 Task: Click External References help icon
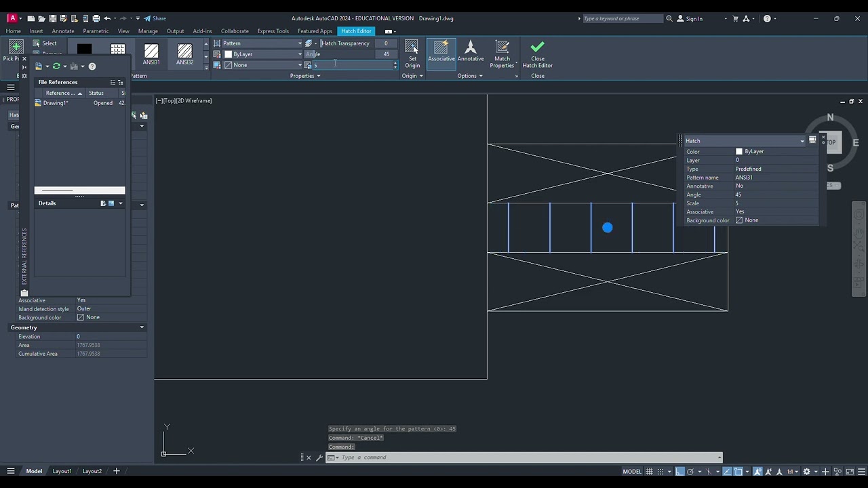pos(92,66)
